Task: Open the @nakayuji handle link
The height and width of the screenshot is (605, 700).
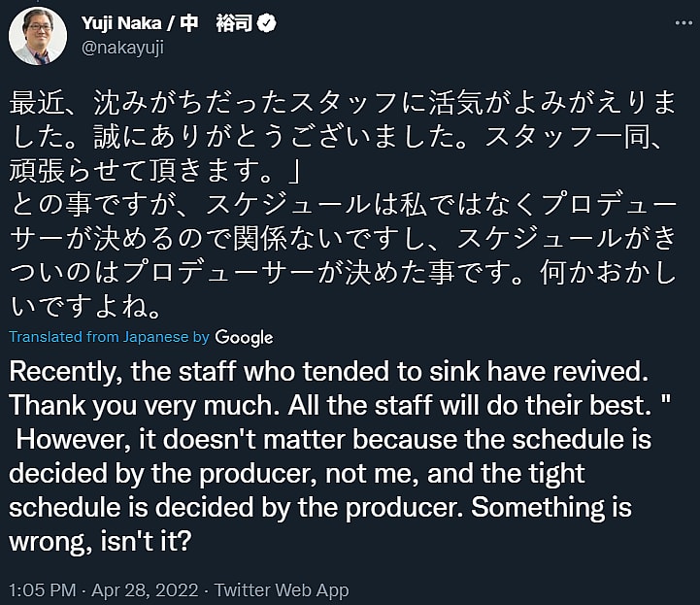Action: tap(117, 46)
